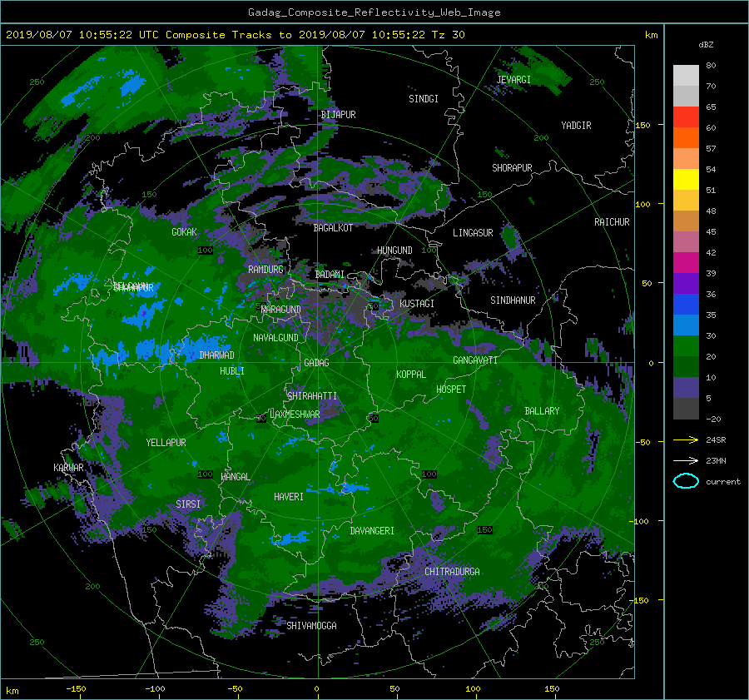Viewport: 749px width, 700px height.
Task: Select the yellow 51-54 dBZ legend swatch
Action: coord(686,179)
